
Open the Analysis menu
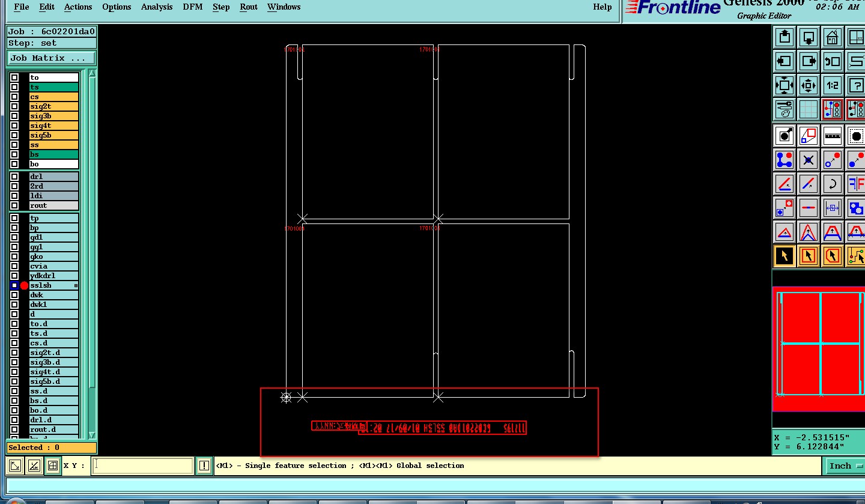[157, 7]
